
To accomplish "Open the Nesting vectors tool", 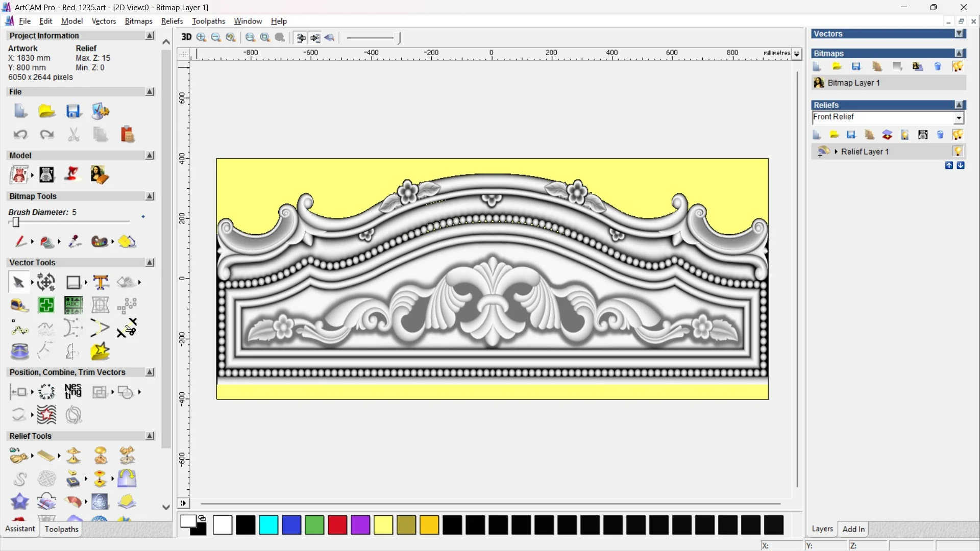I will pos(73,392).
